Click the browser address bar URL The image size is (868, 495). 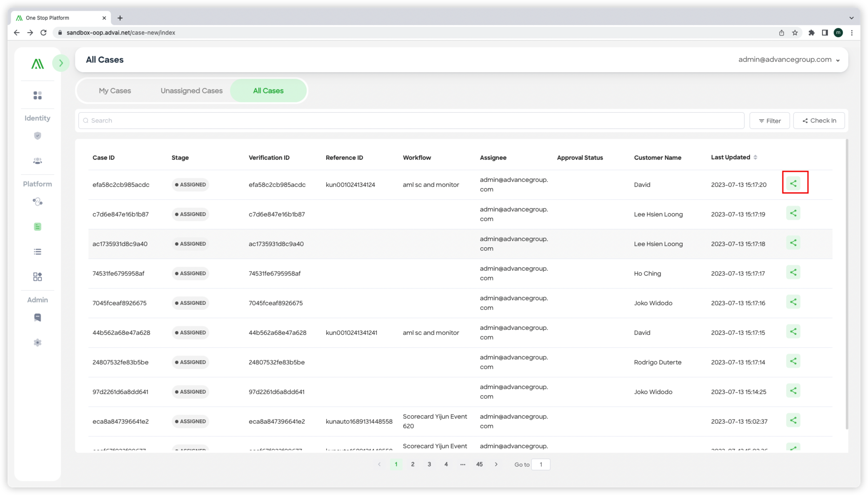click(121, 33)
